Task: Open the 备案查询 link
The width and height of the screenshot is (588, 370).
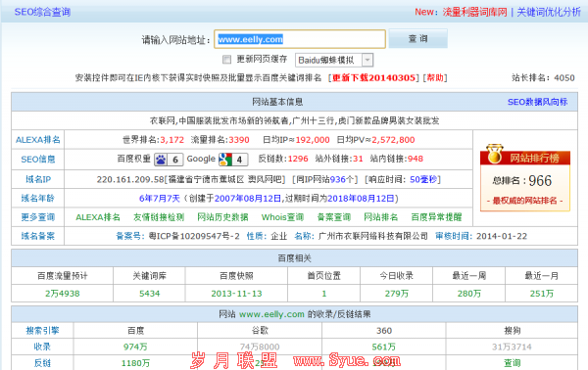Action: click(x=334, y=217)
